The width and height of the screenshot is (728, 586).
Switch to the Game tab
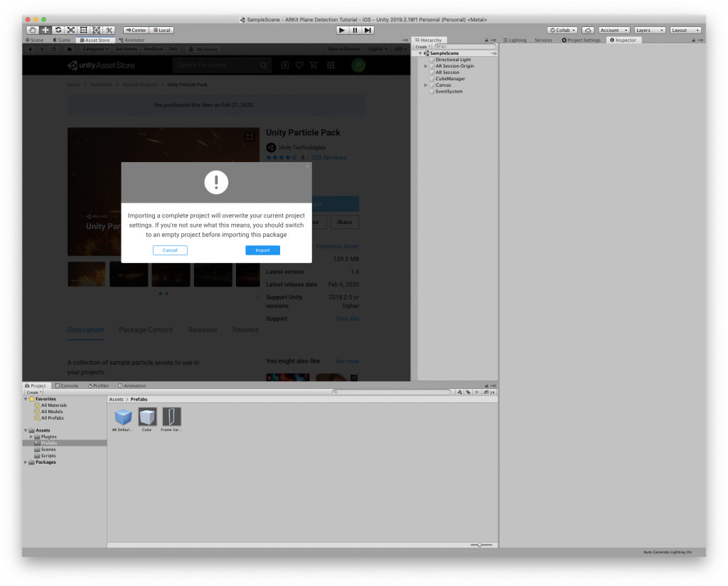point(62,41)
